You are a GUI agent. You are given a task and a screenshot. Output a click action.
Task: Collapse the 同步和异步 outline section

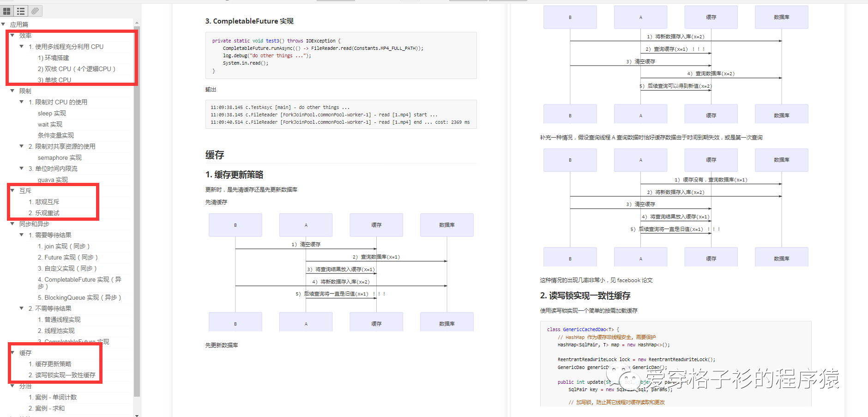tap(12, 224)
